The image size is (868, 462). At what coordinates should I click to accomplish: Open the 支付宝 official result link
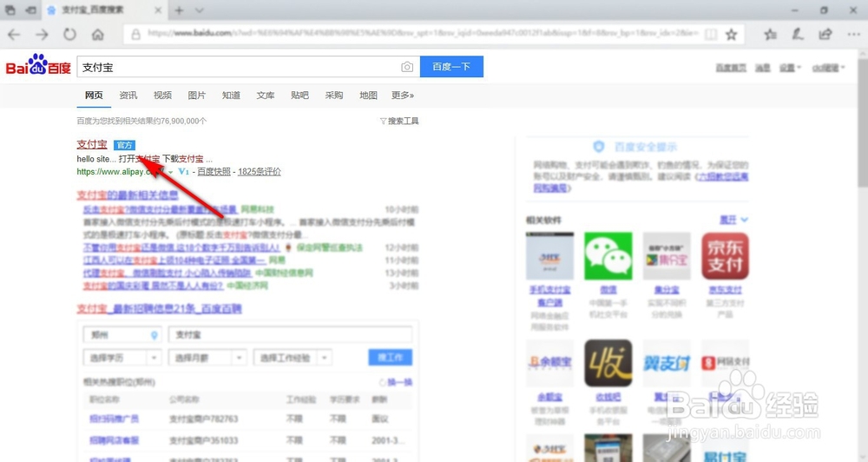[92, 144]
